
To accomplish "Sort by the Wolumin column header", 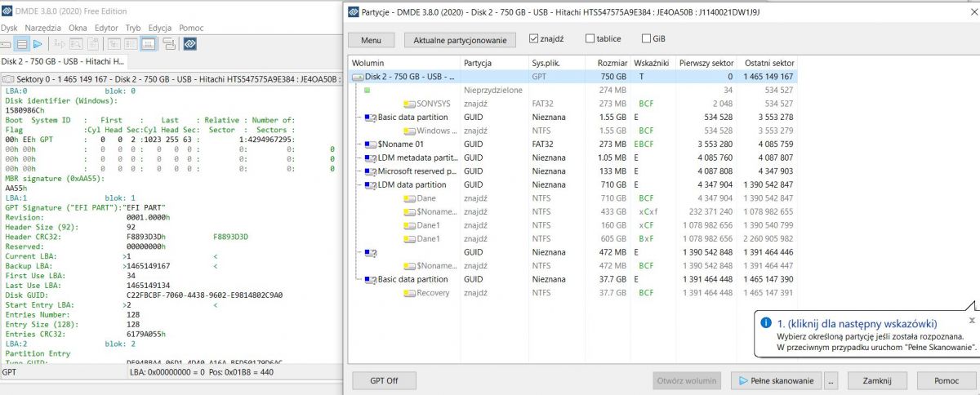I will click(404, 63).
